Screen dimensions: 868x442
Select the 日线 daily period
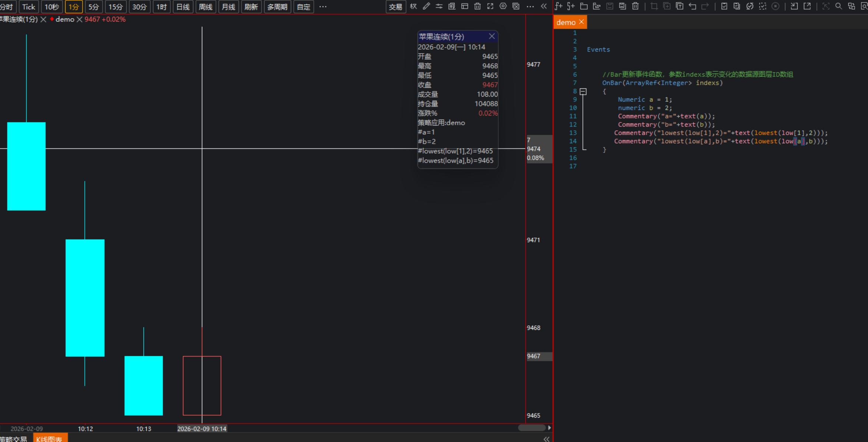pos(183,7)
